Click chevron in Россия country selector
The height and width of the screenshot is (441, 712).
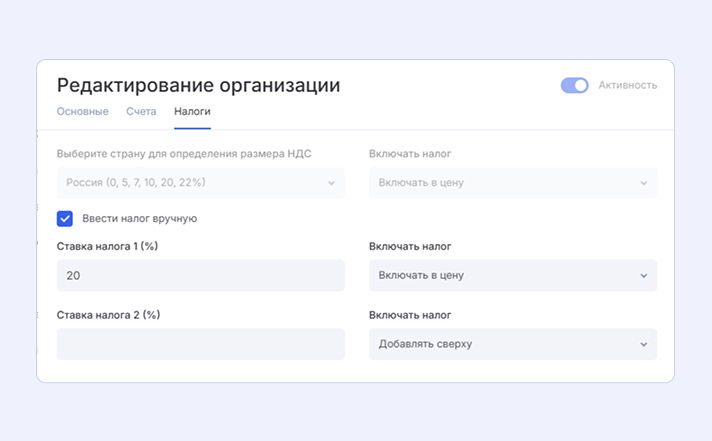[332, 183]
